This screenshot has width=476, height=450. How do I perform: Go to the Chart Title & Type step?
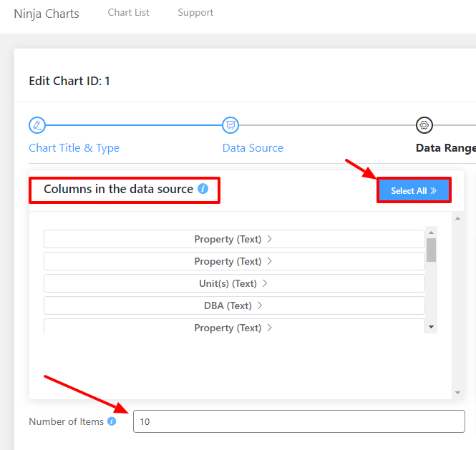point(74,148)
